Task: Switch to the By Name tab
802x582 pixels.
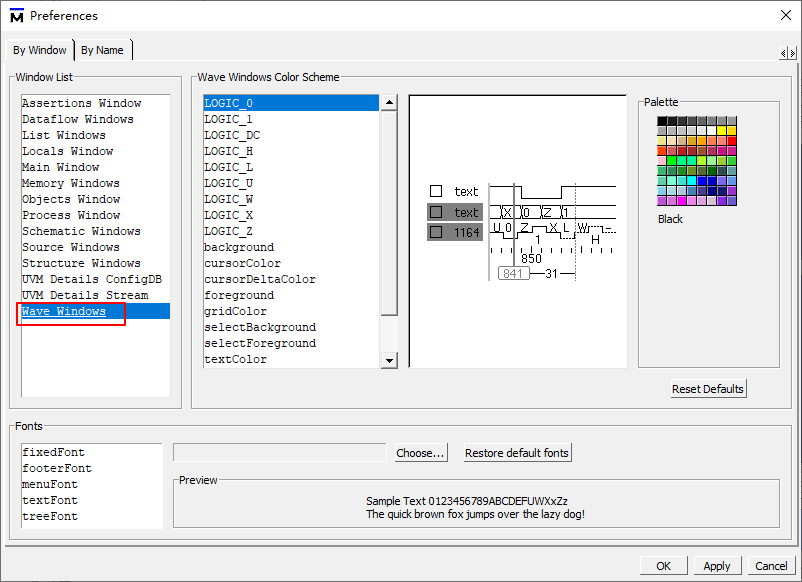Action: pyautogui.click(x=103, y=49)
